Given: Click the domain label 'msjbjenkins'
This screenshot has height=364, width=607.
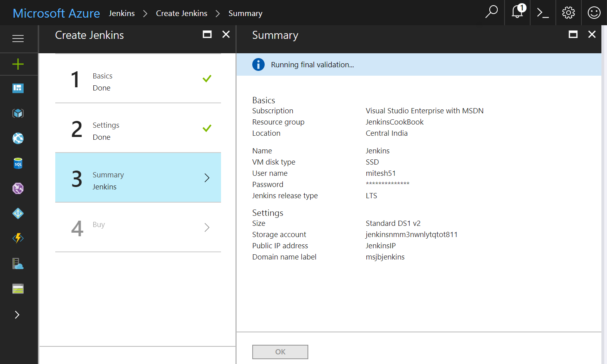Looking at the screenshot, I should (x=385, y=257).
